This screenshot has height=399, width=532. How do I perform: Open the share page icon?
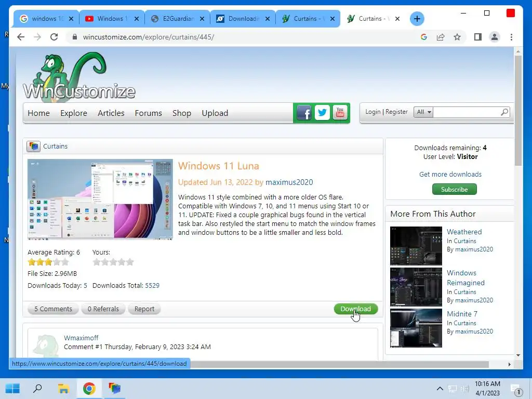(x=441, y=37)
